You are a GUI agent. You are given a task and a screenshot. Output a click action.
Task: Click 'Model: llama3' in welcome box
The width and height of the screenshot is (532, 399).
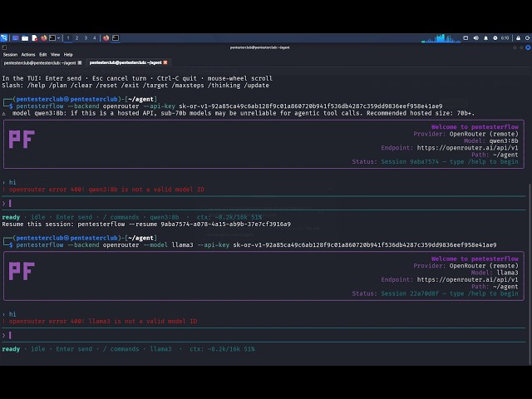[x=495, y=273]
